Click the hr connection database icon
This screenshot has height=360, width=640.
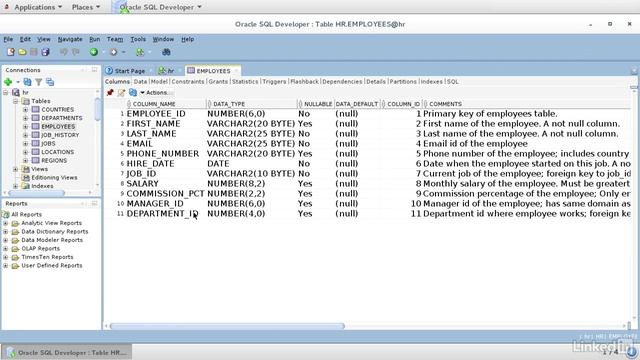click(x=16, y=93)
